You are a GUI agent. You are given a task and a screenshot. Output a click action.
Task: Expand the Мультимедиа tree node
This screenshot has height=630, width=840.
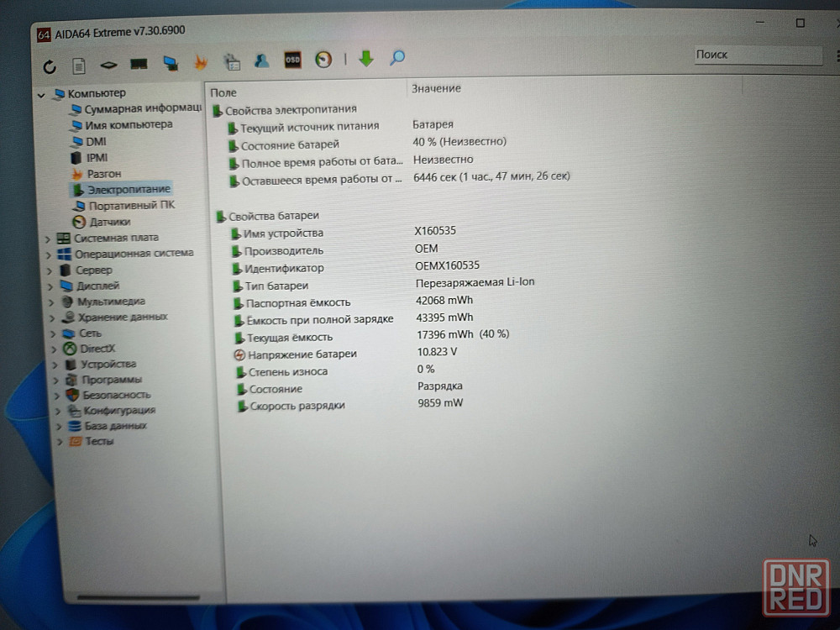point(52,302)
